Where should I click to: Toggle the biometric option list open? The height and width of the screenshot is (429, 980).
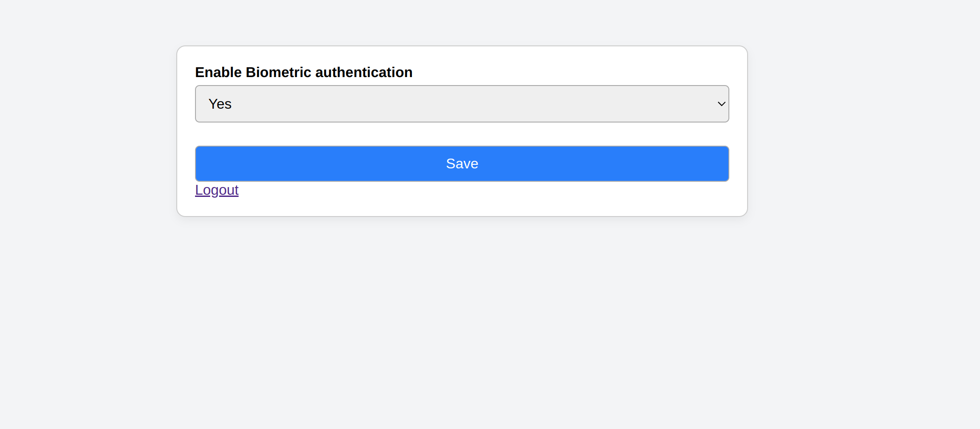[462, 104]
